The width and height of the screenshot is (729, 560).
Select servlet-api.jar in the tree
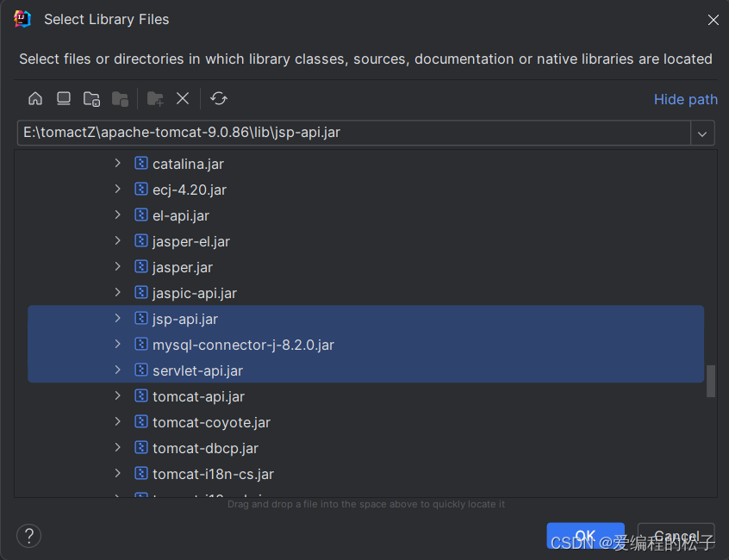click(366, 370)
